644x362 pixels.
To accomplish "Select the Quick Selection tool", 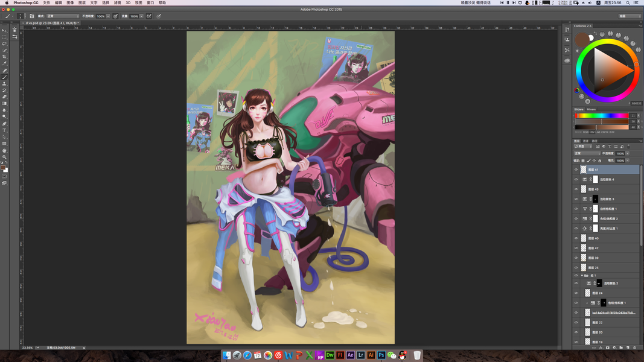I will click(4, 50).
